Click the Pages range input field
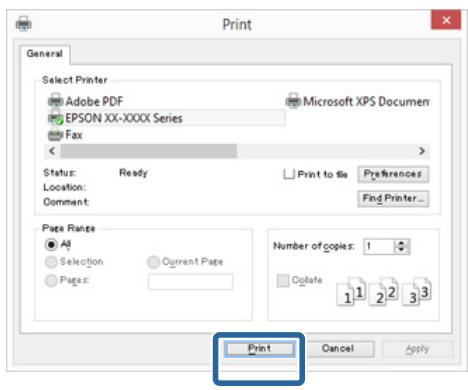Viewport: 468px width, 390px height. [191, 282]
